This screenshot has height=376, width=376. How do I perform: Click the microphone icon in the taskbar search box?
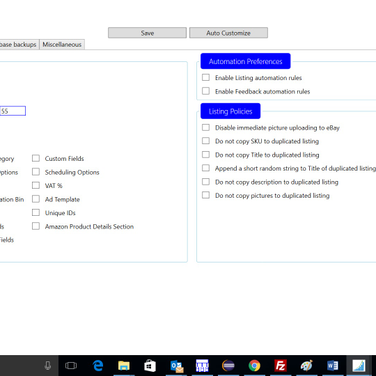48,366
